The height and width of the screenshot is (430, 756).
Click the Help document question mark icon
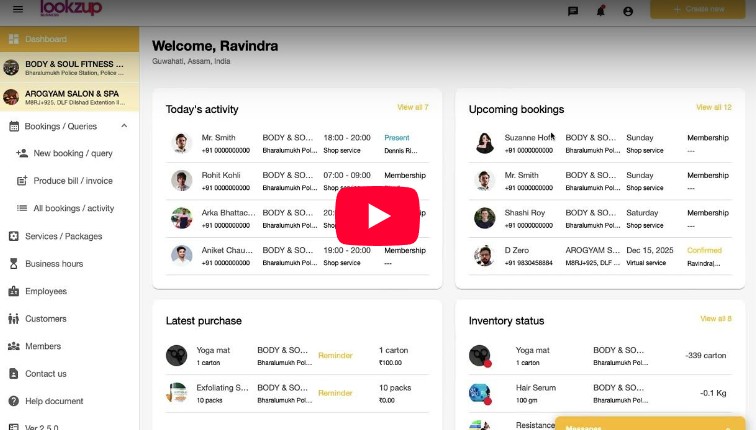tap(14, 401)
